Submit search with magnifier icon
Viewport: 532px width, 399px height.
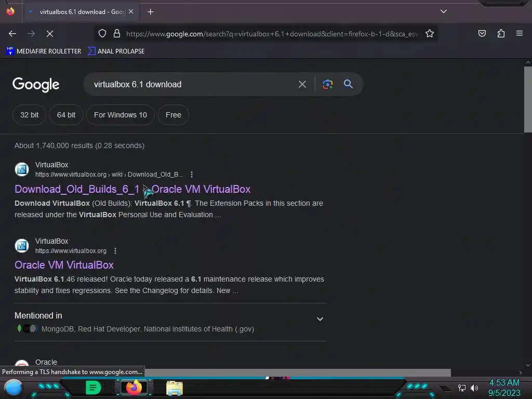tap(348, 84)
